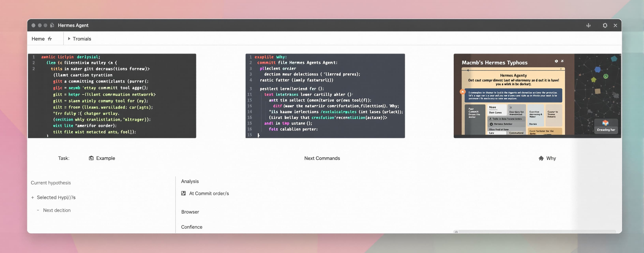The width and height of the screenshot is (644, 253).
Task: Click the gear icon in Macmb's Hermes Typhoes panel
Action: click(x=556, y=61)
